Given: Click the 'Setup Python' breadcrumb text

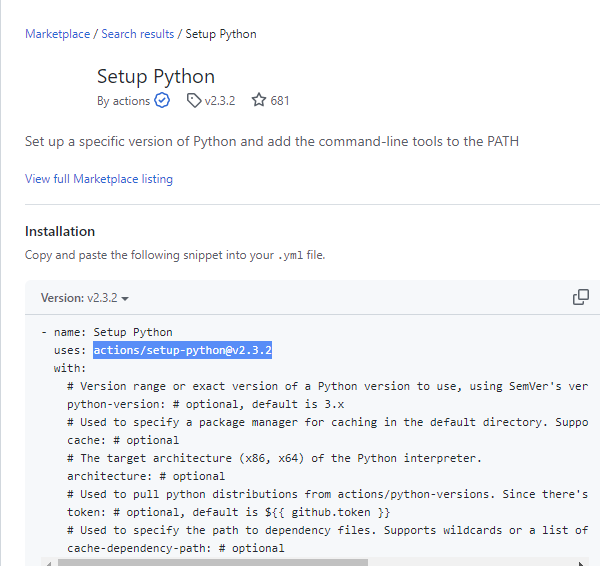Looking at the screenshot, I should [x=221, y=34].
